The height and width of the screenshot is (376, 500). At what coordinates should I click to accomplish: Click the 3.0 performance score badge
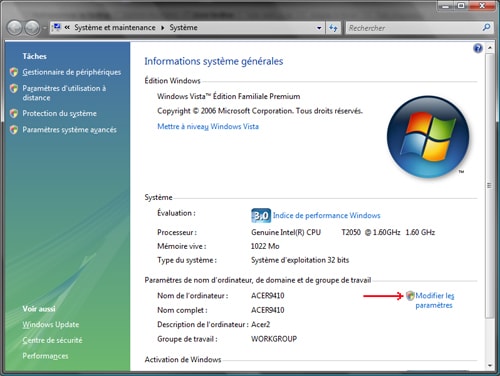click(x=261, y=216)
